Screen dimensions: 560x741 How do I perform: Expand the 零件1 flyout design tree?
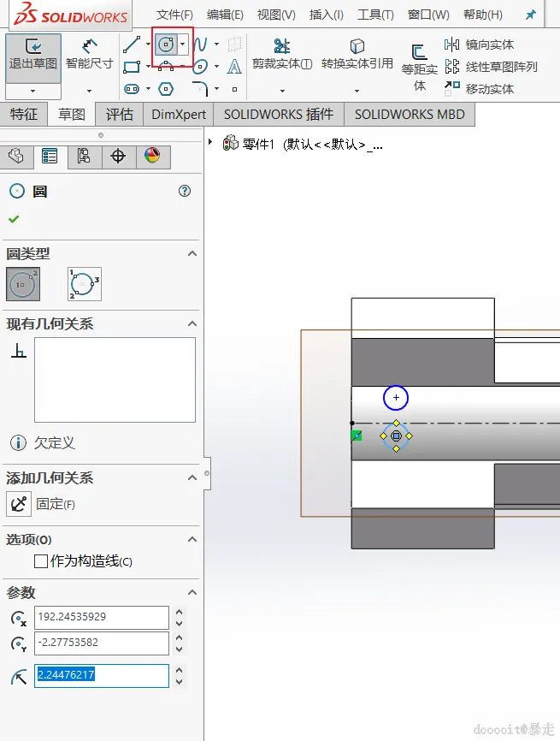(x=210, y=142)
